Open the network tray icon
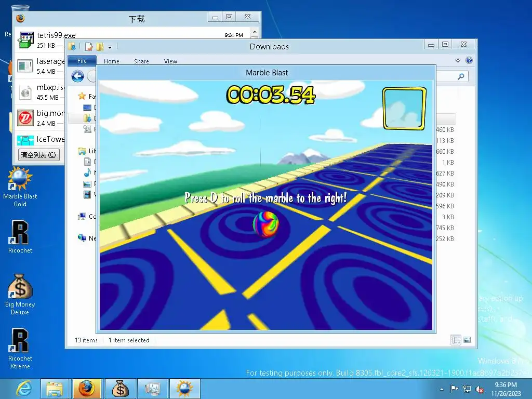This screenshot has width=532, height=399. (467, 389)
